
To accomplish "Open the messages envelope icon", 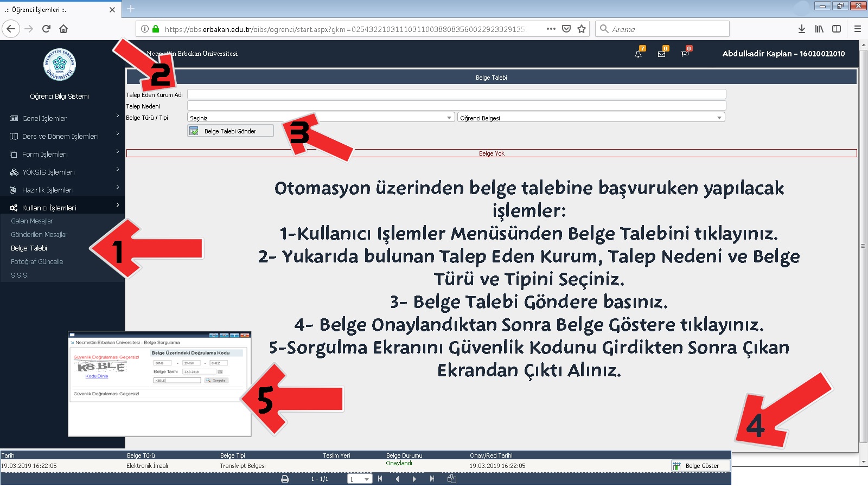I will 661,54.
